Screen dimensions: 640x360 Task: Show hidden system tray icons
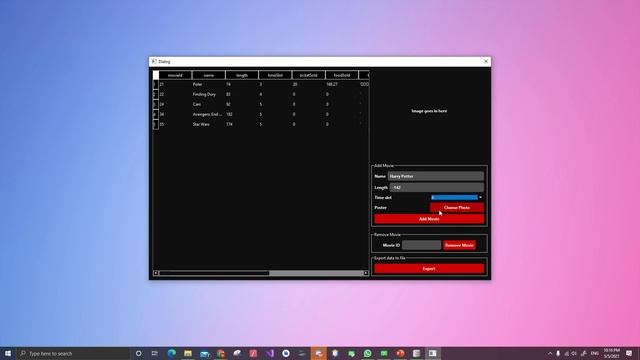pyautogui.click(x=550, y=353)
